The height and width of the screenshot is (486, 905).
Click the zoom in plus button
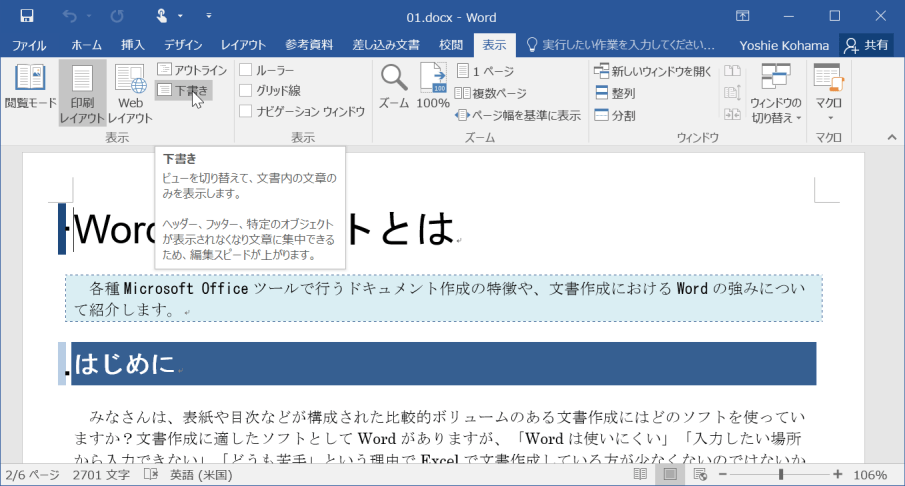tap(837, 474)
